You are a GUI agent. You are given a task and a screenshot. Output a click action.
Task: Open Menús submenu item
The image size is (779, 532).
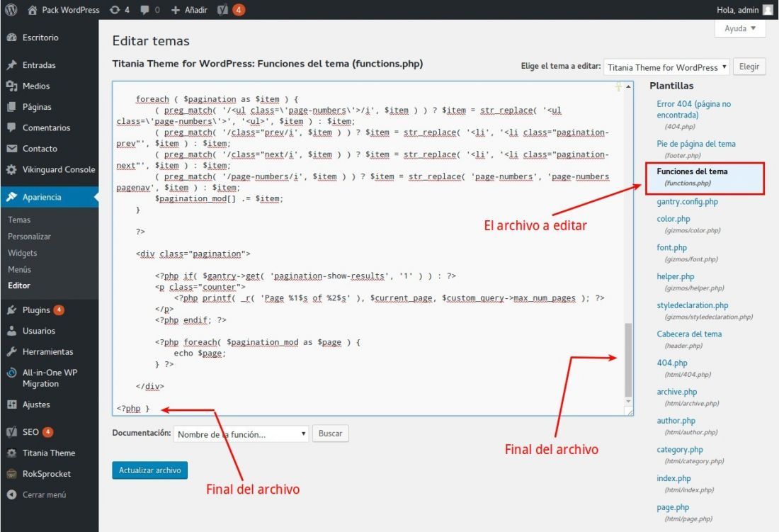click(x=19, y=269)
